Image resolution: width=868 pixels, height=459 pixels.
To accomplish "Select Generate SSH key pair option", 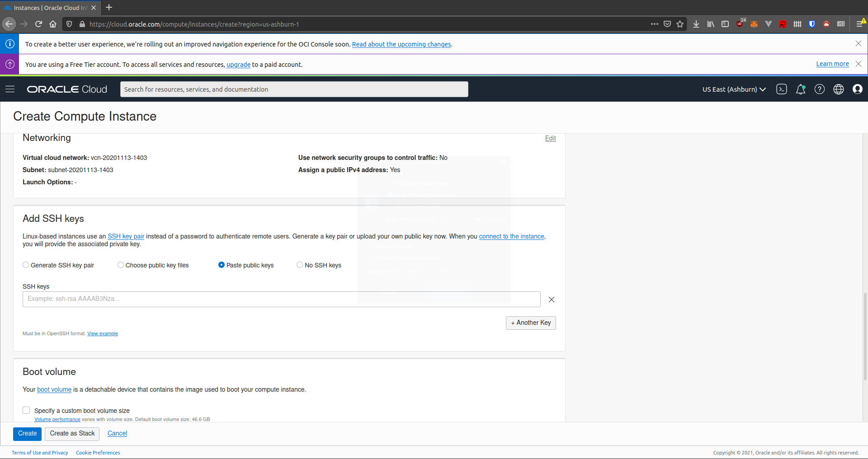I will coord(26,265).
